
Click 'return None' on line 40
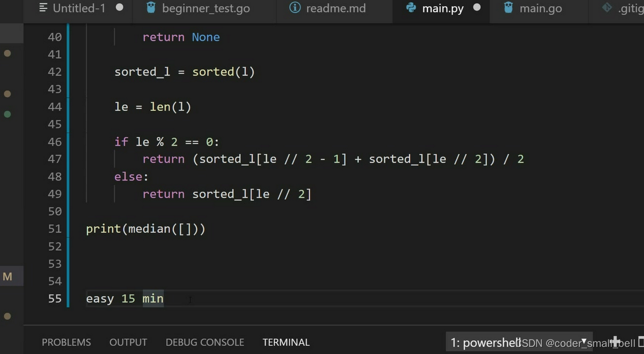click(x=181, y=37)
